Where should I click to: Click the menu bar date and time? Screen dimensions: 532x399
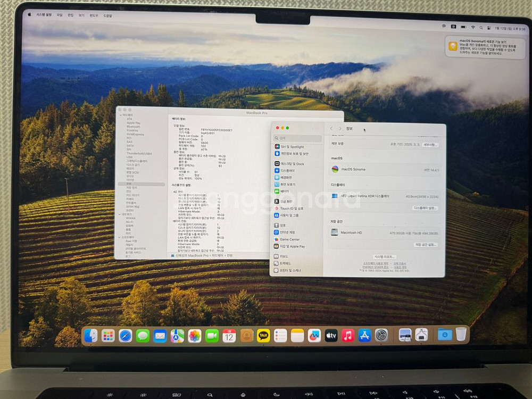(x=510, y=29)
